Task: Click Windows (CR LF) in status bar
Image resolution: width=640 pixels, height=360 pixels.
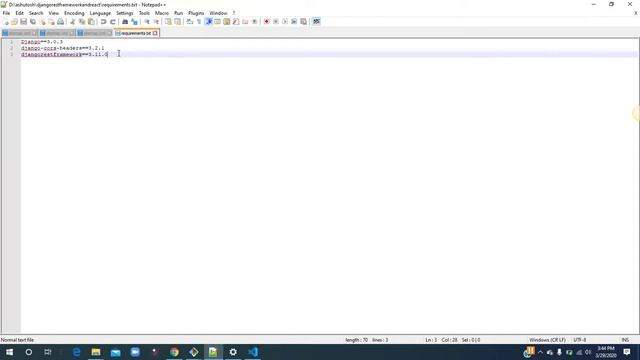Action: 547,340
